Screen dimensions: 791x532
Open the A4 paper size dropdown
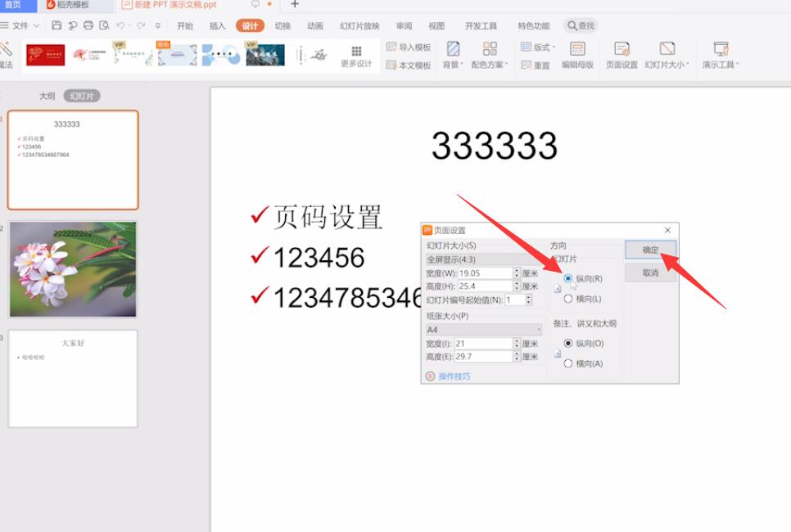(484, 330)
